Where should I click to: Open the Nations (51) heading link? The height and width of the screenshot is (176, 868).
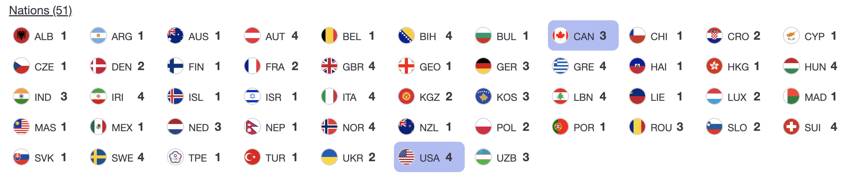[40, 11]
